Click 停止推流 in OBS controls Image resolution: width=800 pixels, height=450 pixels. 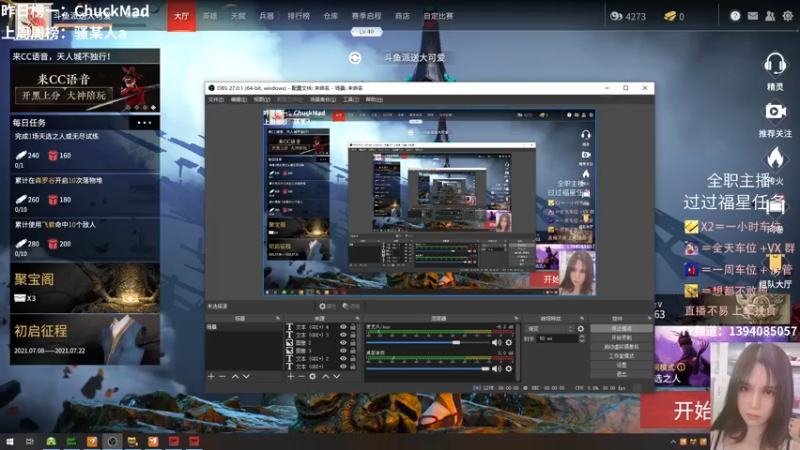coord(621,329)
